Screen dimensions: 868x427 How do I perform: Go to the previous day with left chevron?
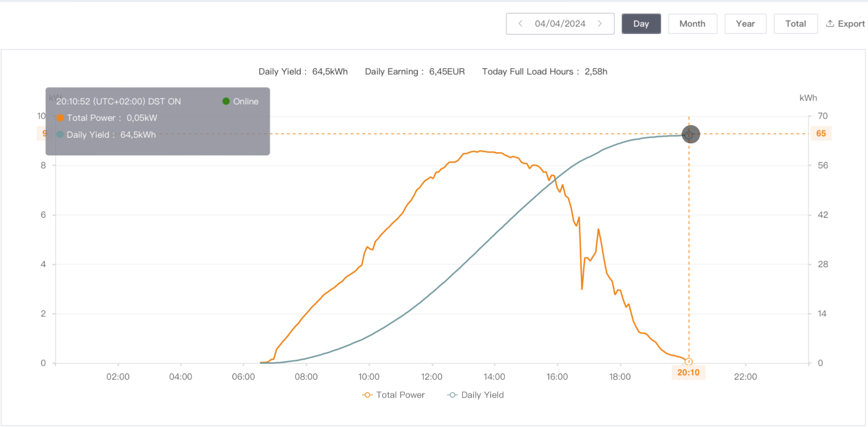tap(520, 24)
